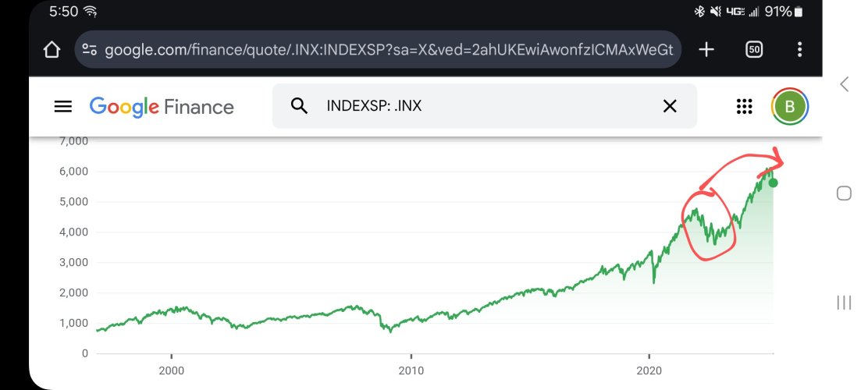The image size is (868, 390).
Task: Open the tab switcher showing 50 tabs
Action: (x=754, y=50)
